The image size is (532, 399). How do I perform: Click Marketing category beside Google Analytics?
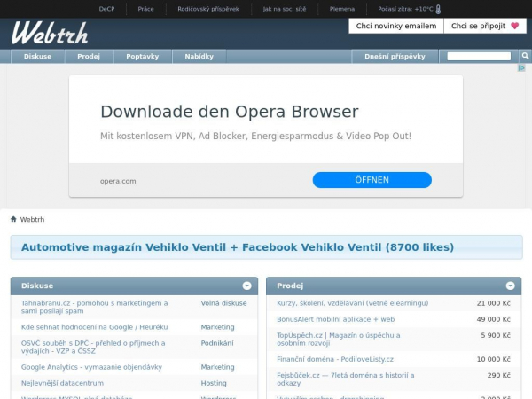point(217,367)
